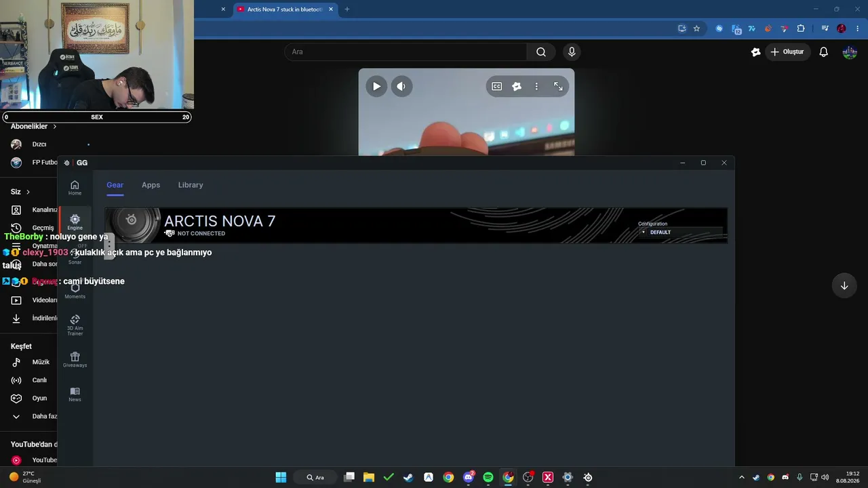Click the taskbar Ara search box

(315, 477)
